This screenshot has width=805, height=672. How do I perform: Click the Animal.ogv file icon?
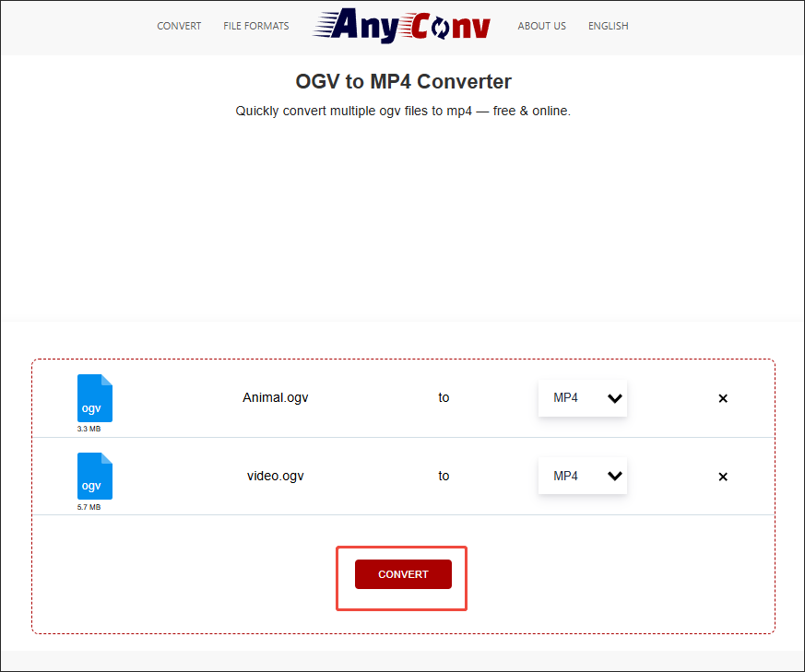pos(94,398)
